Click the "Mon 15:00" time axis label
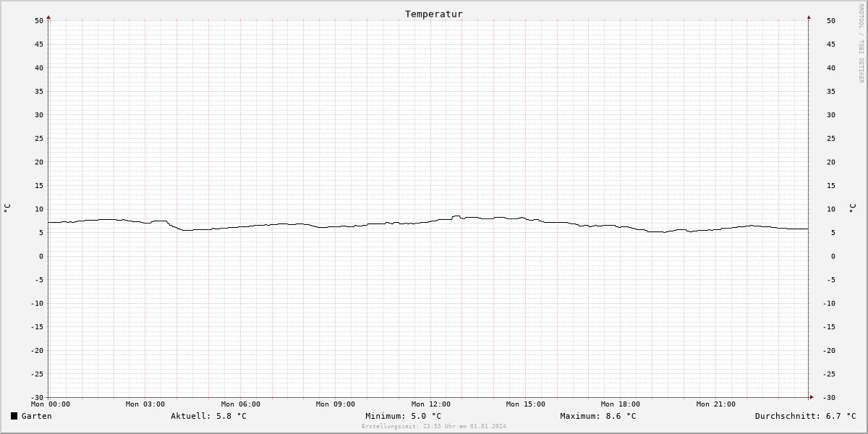 526,404
